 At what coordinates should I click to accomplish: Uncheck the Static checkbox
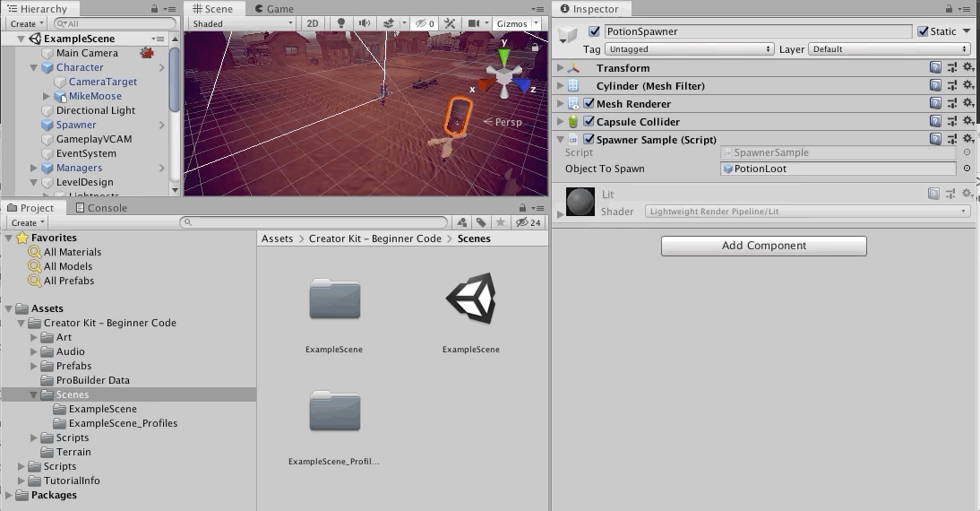923,31
